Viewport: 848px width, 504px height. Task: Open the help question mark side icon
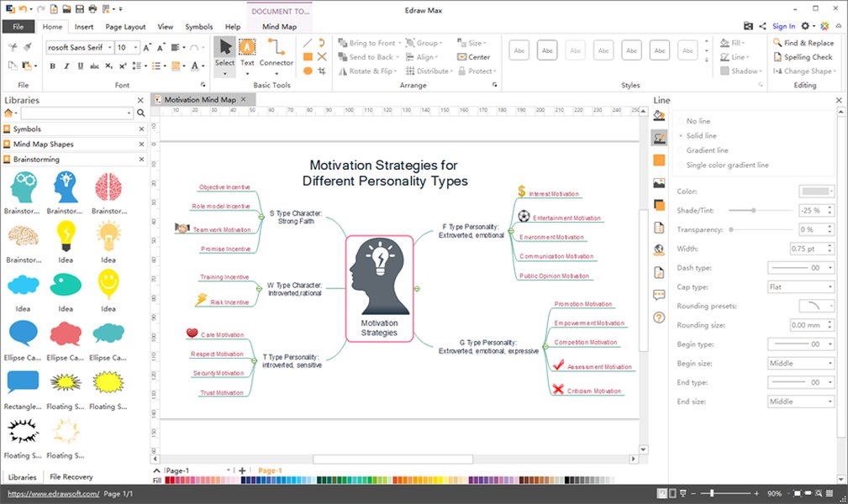(659, 318)
